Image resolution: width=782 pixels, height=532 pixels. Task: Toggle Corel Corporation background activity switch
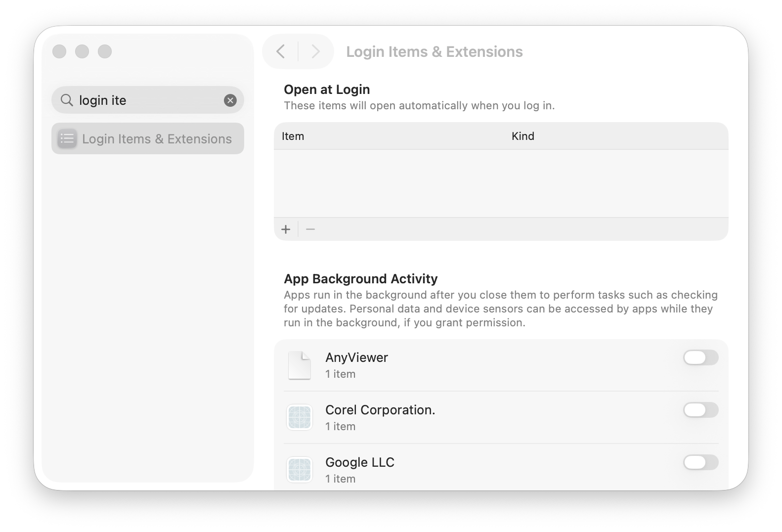(700, 410)
